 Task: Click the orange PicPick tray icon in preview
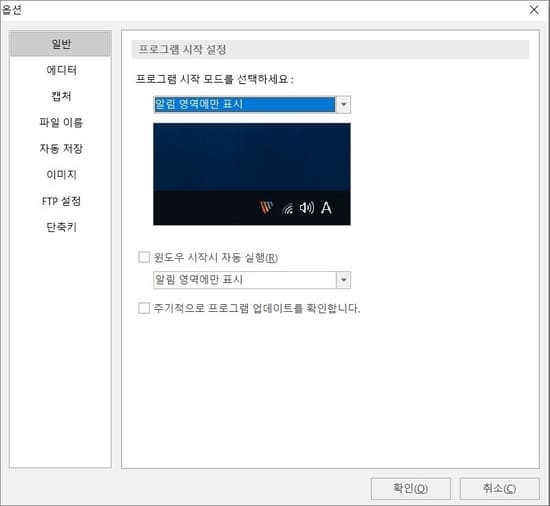point(266,208)
